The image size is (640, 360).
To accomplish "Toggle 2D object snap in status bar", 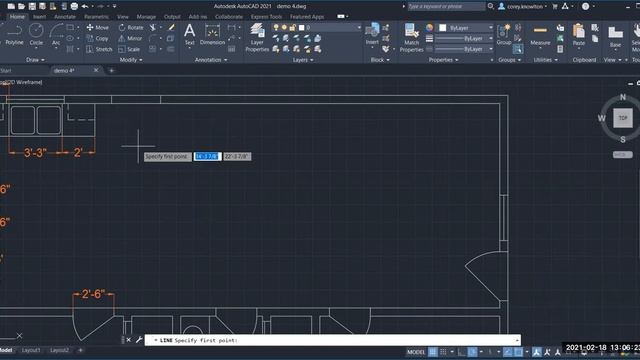I will [x=518, y=352].
